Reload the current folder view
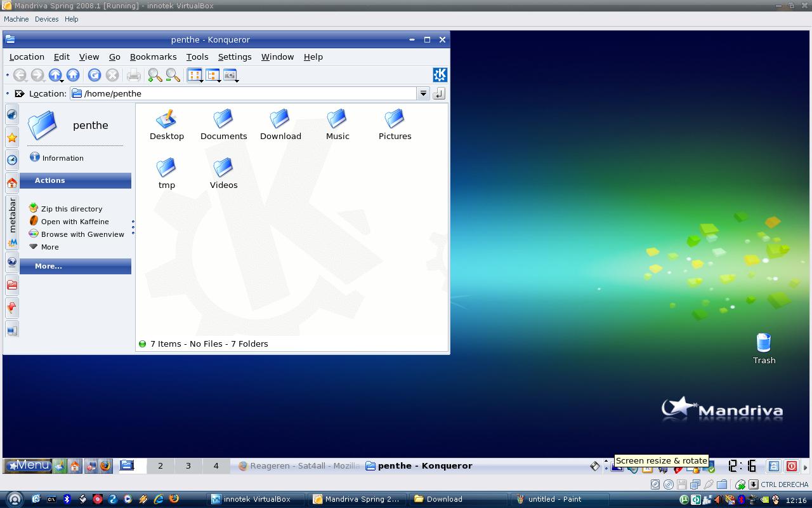The image size is (812, 508). 95,75
